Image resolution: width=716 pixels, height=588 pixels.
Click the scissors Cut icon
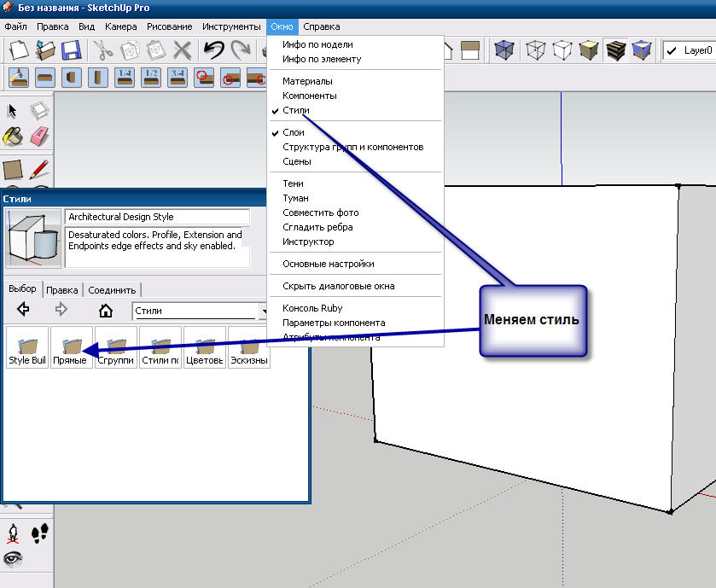pos(102,50)
